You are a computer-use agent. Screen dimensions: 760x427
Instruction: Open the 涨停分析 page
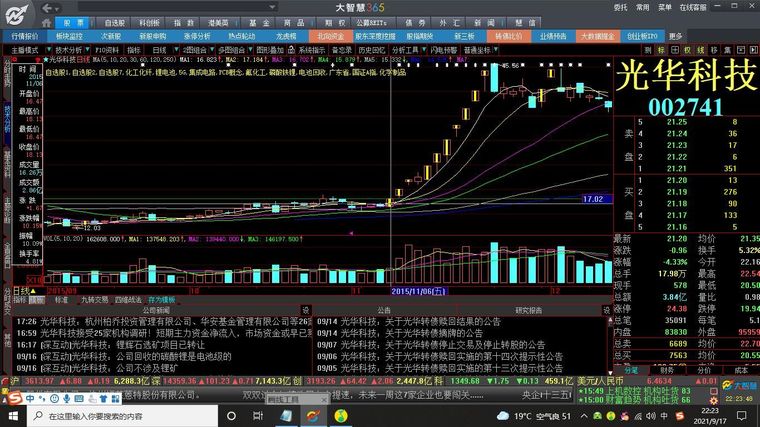point(197,36)
